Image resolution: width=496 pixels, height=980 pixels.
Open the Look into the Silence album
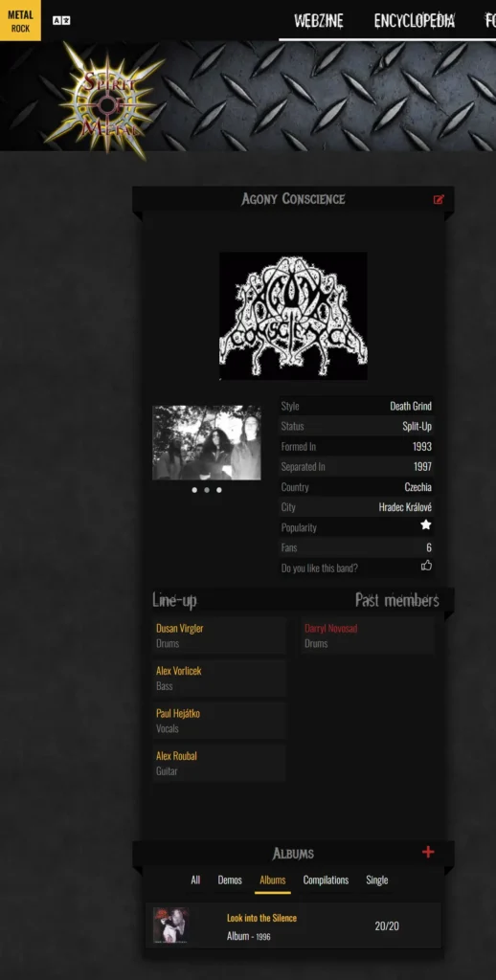(x=261, y=918)
